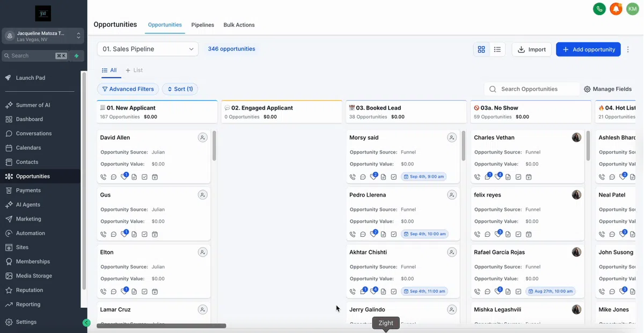Click the sidebar Search box

35,56
